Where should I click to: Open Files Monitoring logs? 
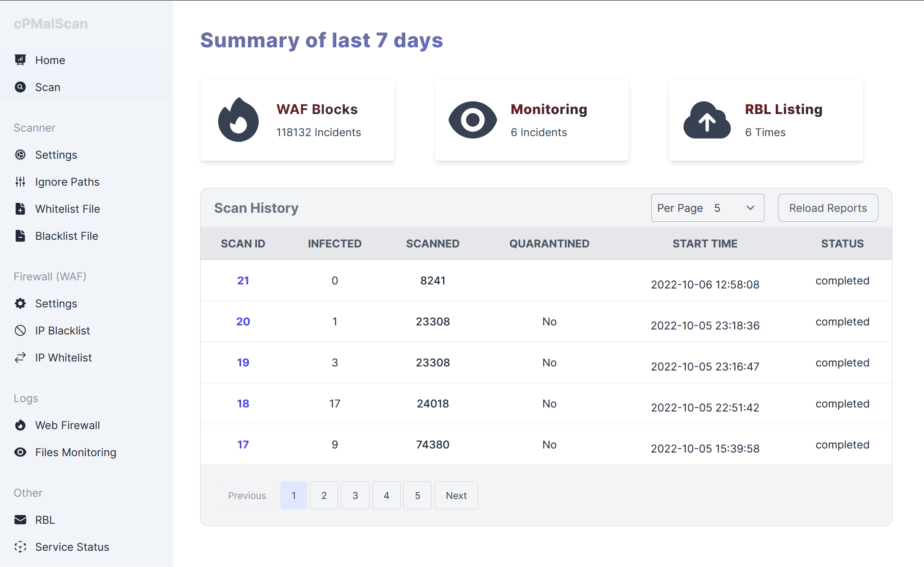[87, 452]
